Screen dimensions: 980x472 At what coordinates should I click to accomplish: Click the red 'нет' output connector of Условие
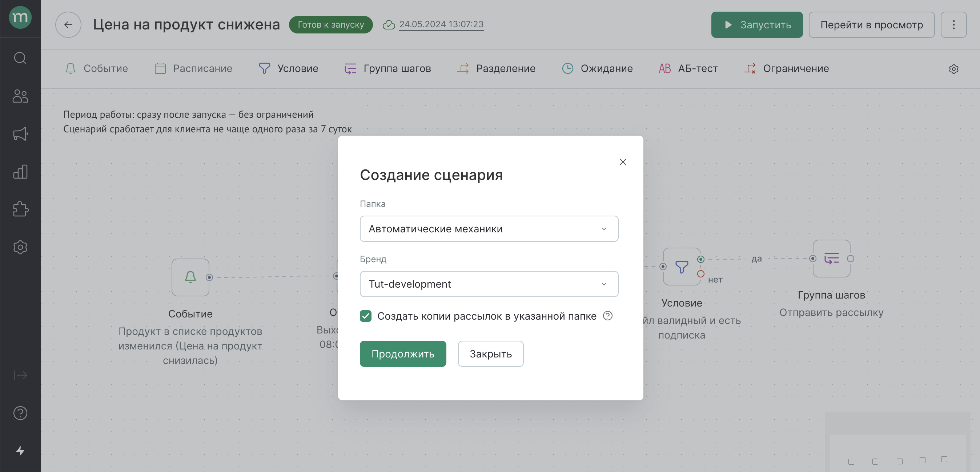[700, 274]
